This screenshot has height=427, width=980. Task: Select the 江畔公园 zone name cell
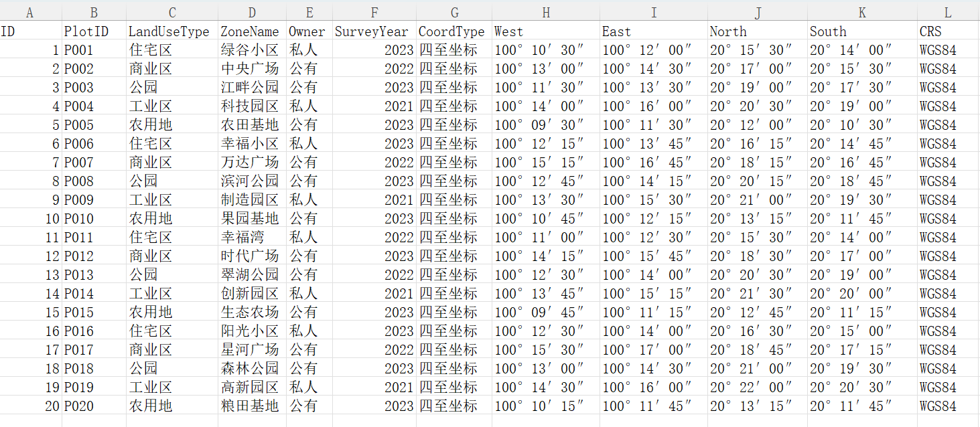pos(252,87)
